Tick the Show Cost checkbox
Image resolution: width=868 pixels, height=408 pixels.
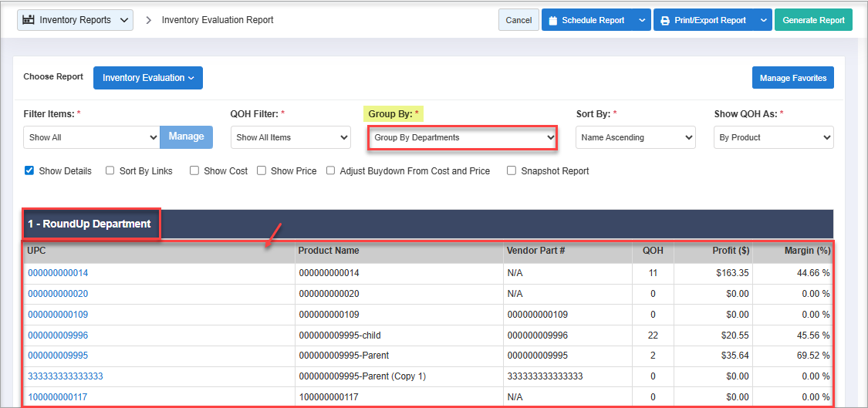pos(194,170)
